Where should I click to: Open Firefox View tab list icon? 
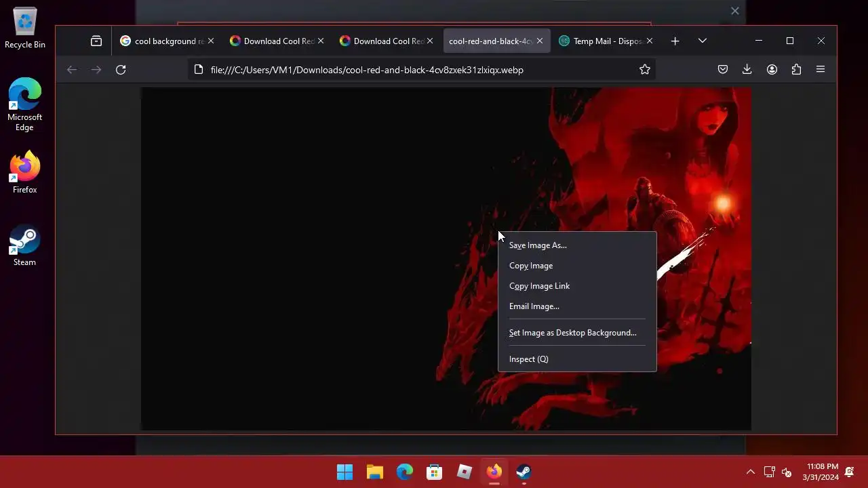point(96,41)
